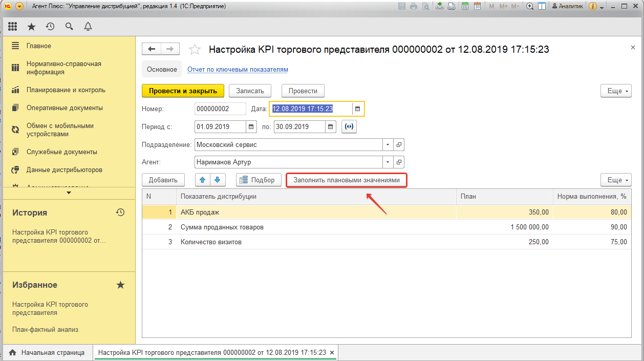The height and width of the screenshot is (361, 644).
Task: Click Провести и закрыть button
Action: pyautogui.click(x=183, y=91)
